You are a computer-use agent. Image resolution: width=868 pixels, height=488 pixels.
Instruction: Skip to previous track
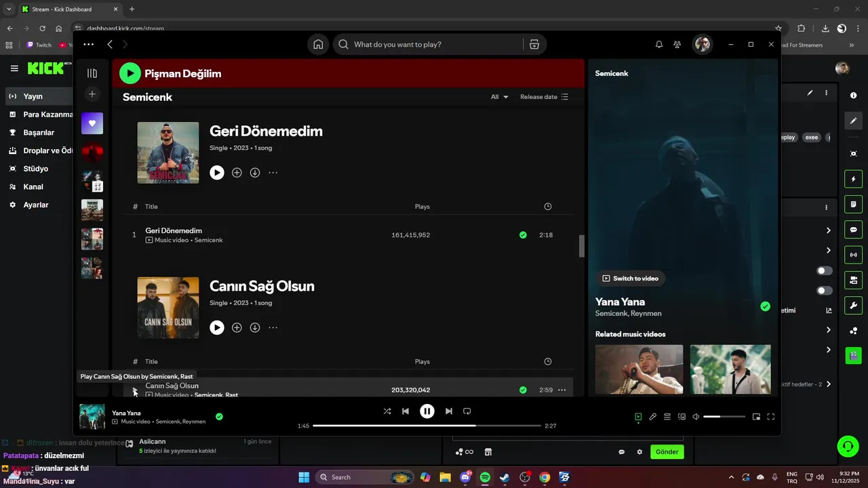point(406,411)
